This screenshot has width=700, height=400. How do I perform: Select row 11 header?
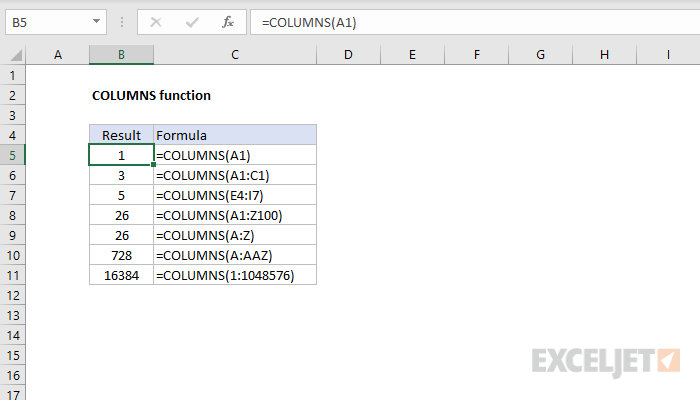click(x=13, y=275)
